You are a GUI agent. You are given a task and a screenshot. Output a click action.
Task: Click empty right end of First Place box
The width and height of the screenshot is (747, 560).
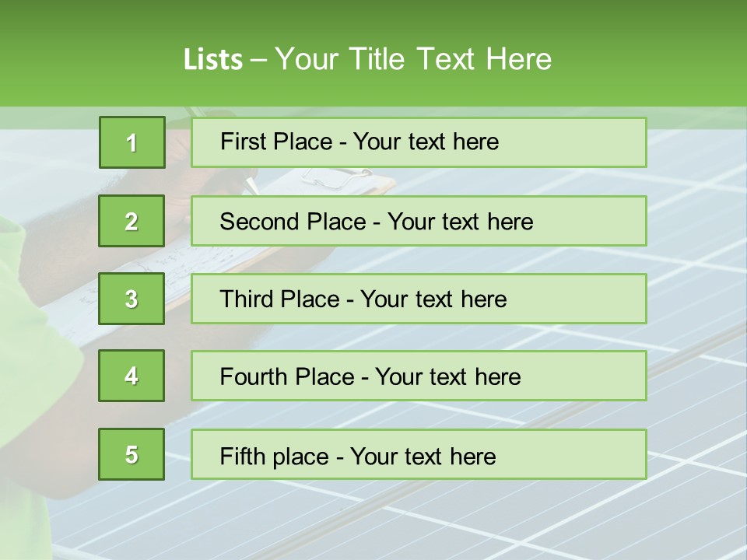coord(591,142)
